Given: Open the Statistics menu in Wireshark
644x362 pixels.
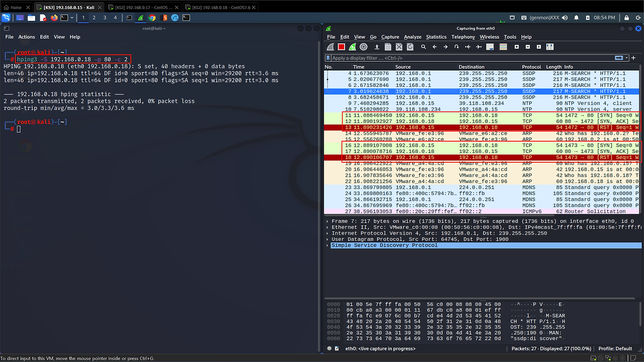Looking at the screenshot, I should point(436,37).
